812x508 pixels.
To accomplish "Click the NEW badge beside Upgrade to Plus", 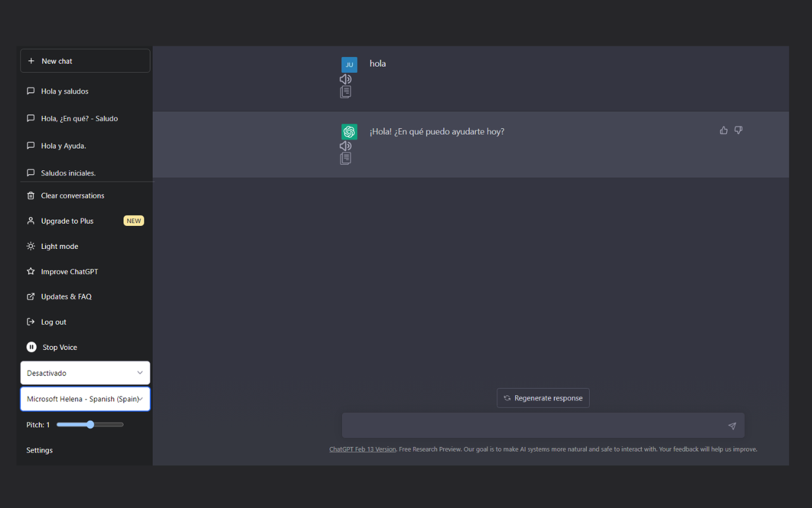I will 134,221.
